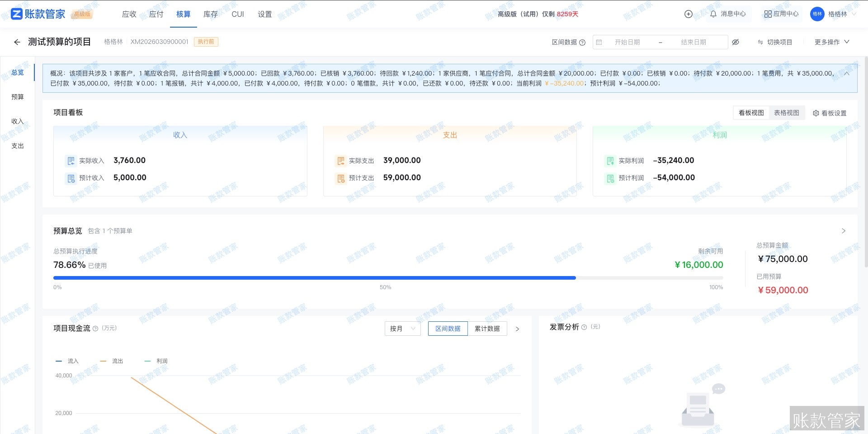868x434 pixels.
Task: Open the 按月 period dropdown
Action: click(402, 329)
